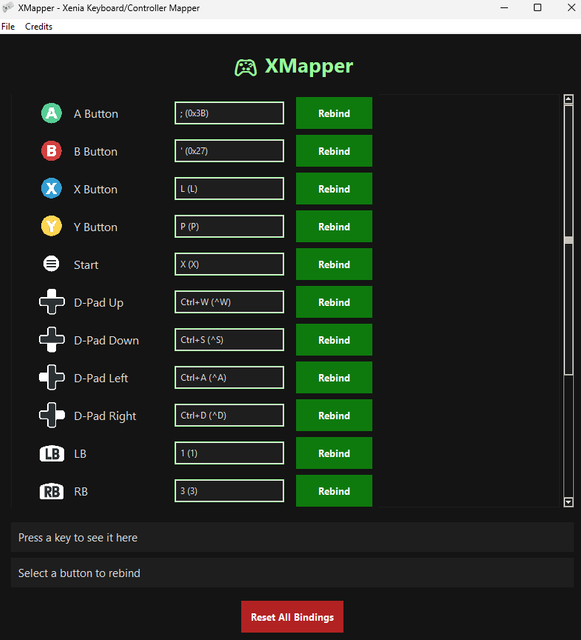Click the XMapper heading text

(309, 66)
